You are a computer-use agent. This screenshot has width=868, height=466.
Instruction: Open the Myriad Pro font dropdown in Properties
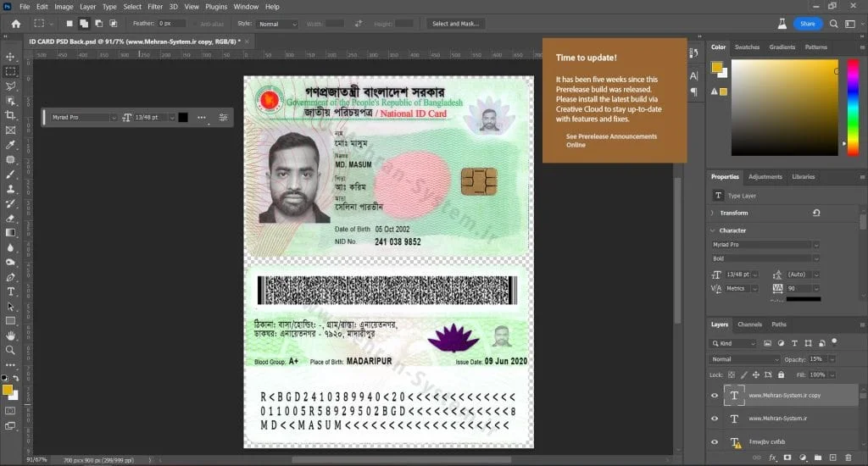coord(765,245)
